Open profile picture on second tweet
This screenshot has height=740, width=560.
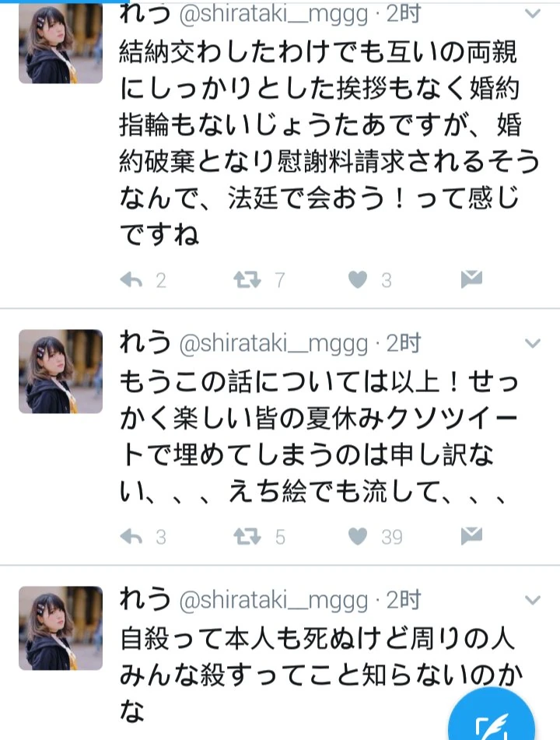click(x=61, y=371)
